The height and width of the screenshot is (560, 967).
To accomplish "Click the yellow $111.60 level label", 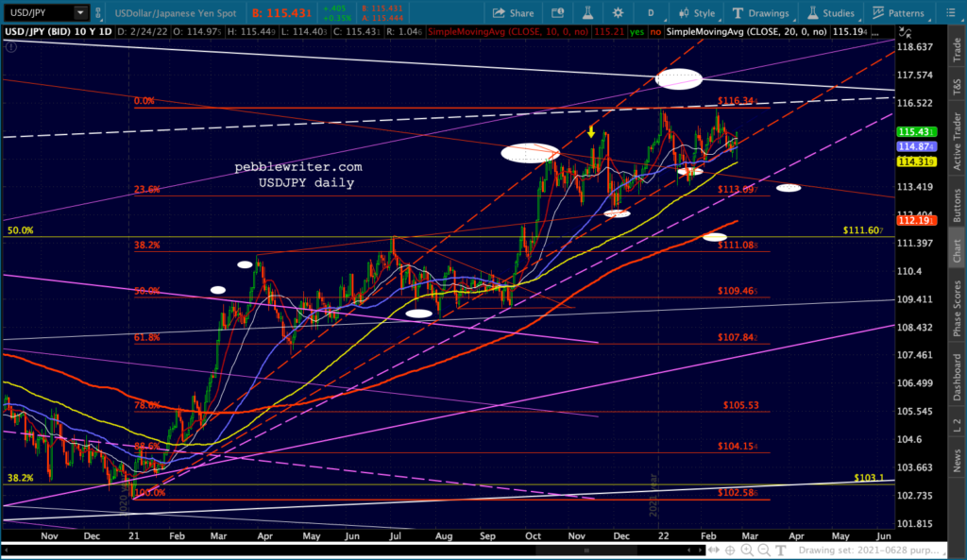I will [863, 230].
